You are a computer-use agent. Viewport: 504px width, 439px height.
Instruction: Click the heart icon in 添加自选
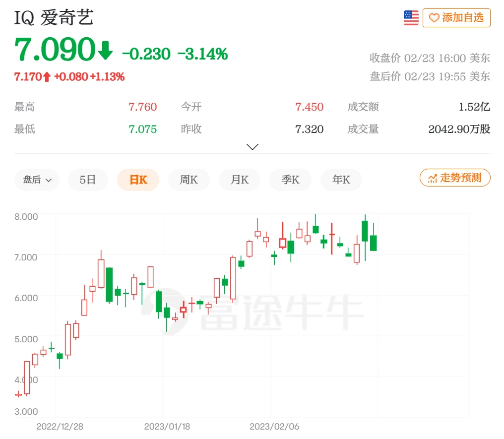[434, 18]
